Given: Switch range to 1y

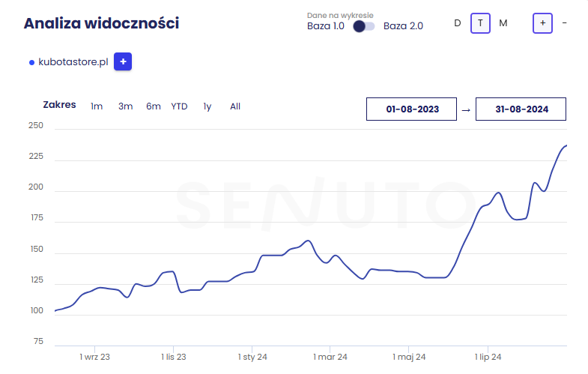Looking at the screenshot, I should pos(207,106).
